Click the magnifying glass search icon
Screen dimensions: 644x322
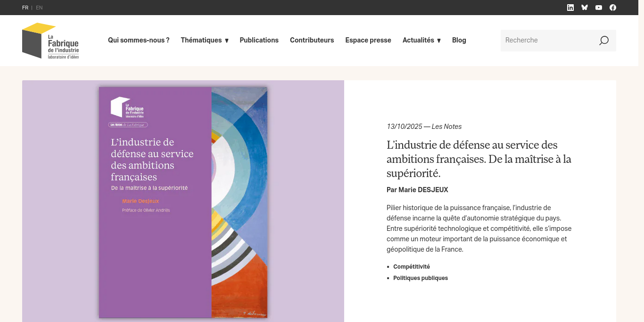pyautogui.click(x=603, y=40)
